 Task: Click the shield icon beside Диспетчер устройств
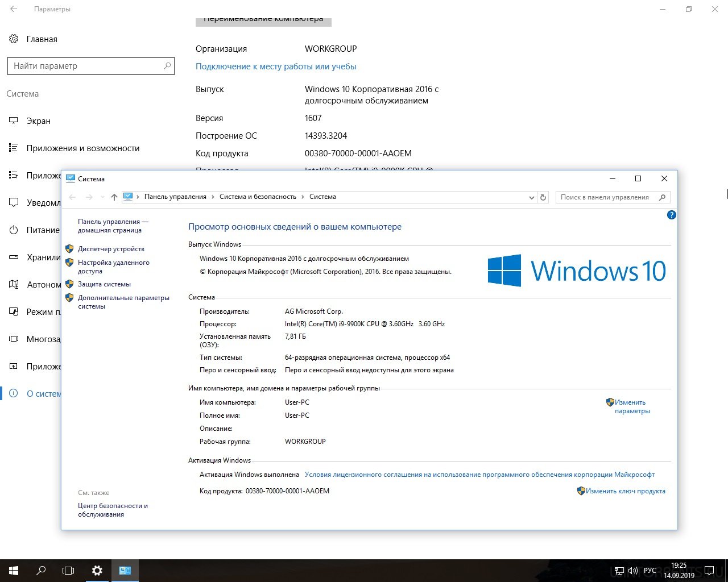click(x=69, y=249)
